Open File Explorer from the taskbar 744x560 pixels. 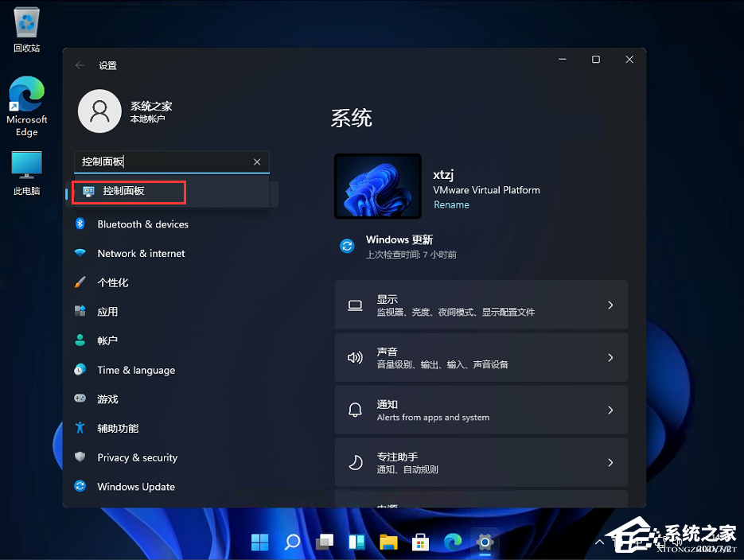pyautogui.click(x=388, y=542)
